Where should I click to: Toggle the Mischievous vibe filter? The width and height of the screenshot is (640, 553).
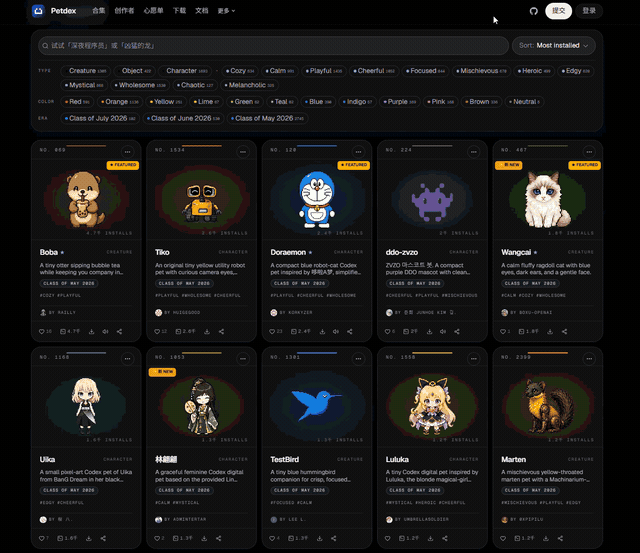click(x=481, y=71)
